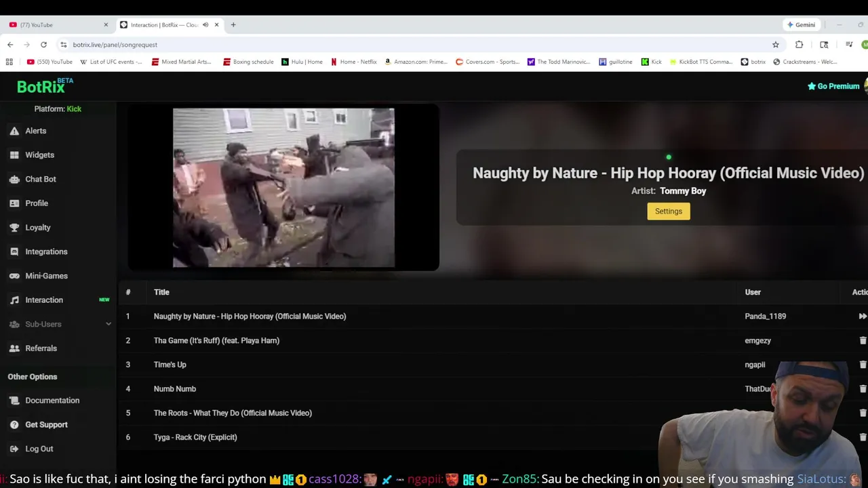Open the Gemini button in Chrome
This screenshot has height=488, width=868.
click(x=801, y=25)
